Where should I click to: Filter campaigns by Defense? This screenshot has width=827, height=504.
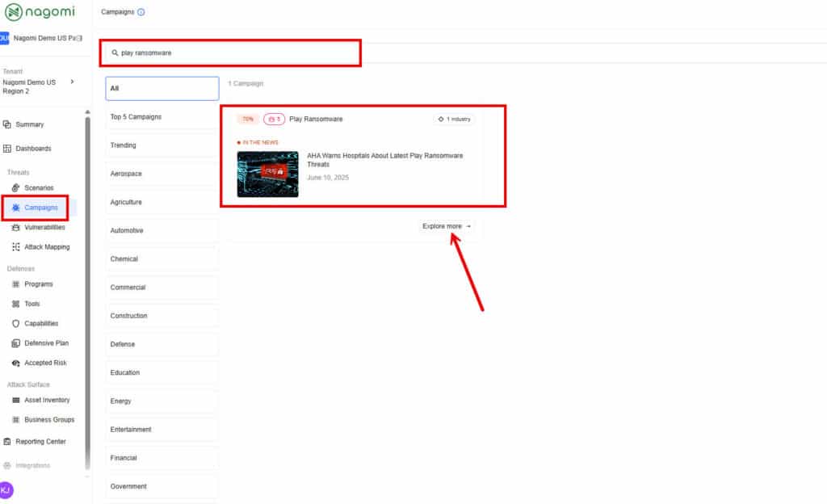tap(162, 344)
